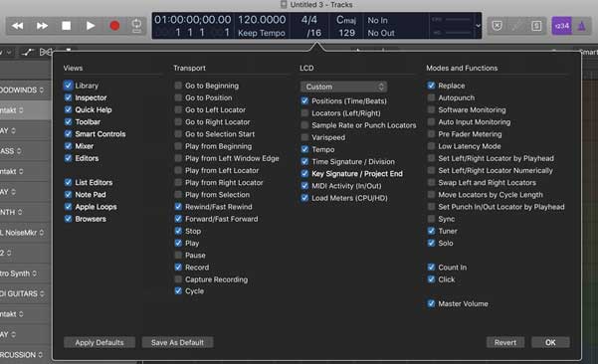Toggle the Mixer view checkbox

coord(68,146)
